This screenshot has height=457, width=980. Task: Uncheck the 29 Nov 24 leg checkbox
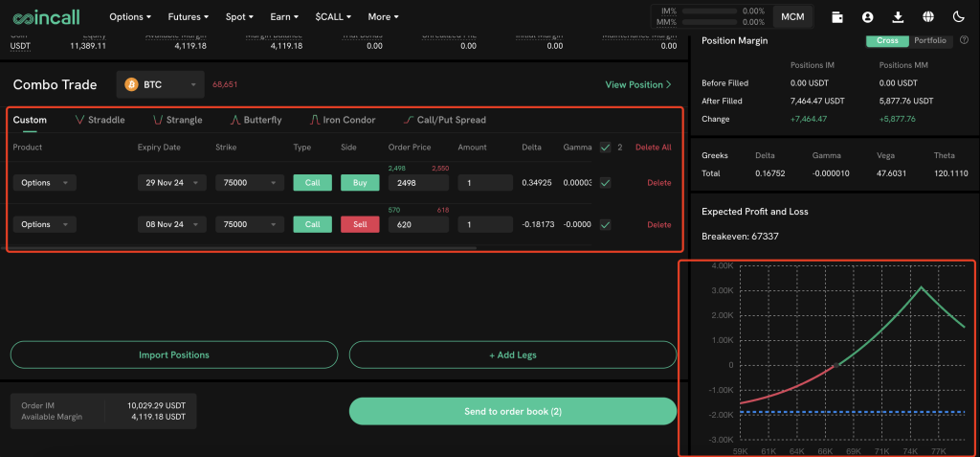(x=605, y=183)
